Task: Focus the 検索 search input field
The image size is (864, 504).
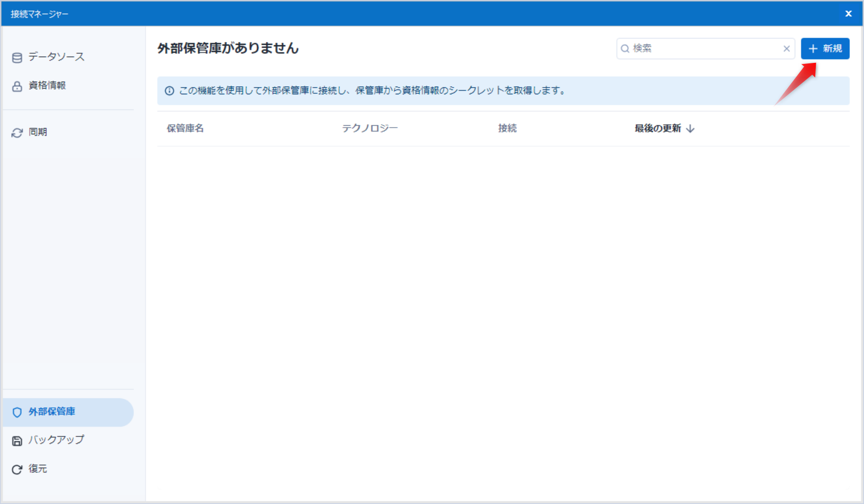Action: (706, 49)
